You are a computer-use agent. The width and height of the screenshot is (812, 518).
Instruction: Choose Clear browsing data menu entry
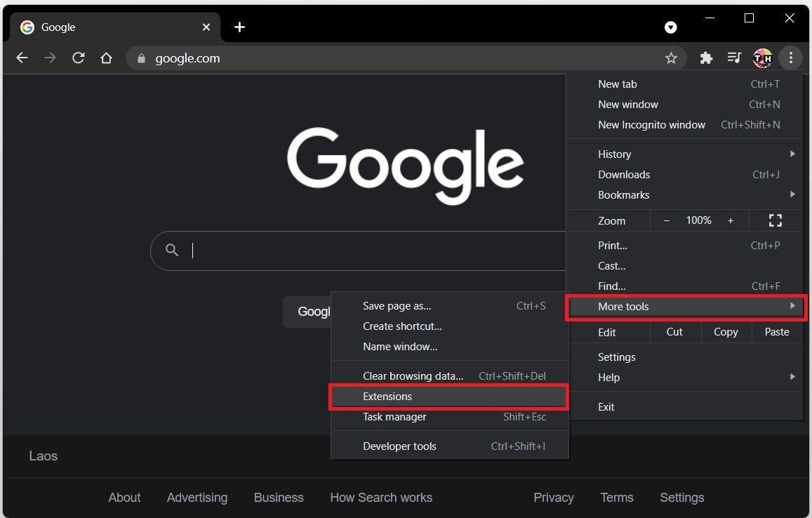click(413, 376)
